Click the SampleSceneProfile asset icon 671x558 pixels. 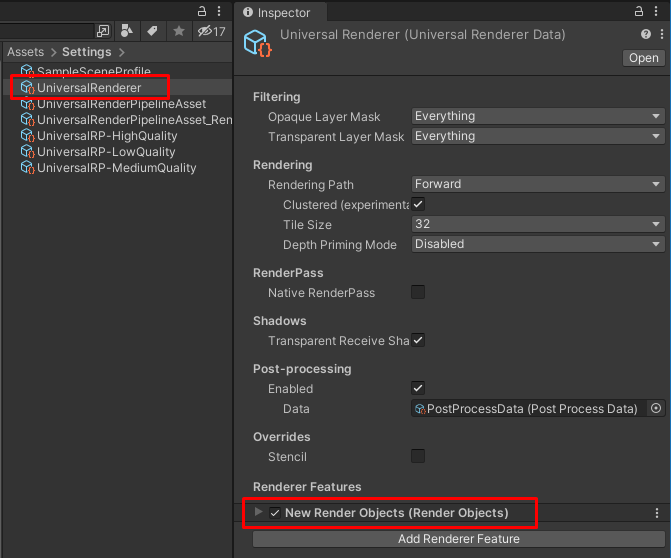click(x=27, y=72)
